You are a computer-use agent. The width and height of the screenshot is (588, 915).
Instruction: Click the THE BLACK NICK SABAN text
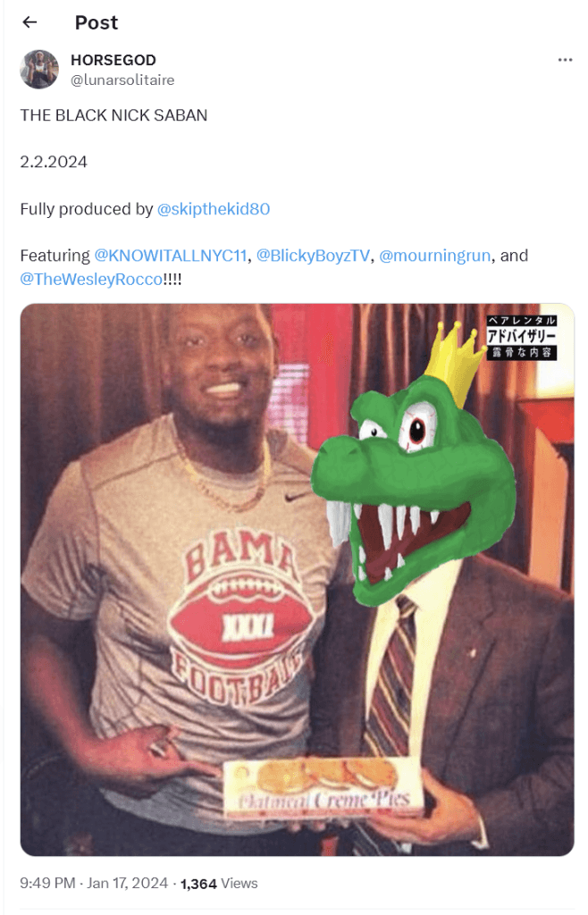click(113, 115)
